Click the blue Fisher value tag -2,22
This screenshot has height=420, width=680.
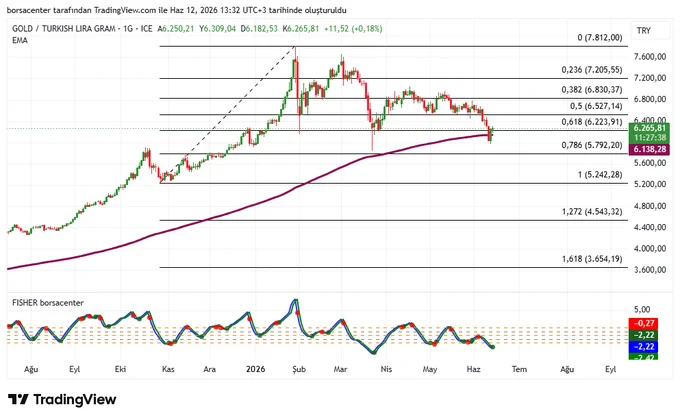click(644, 347)
